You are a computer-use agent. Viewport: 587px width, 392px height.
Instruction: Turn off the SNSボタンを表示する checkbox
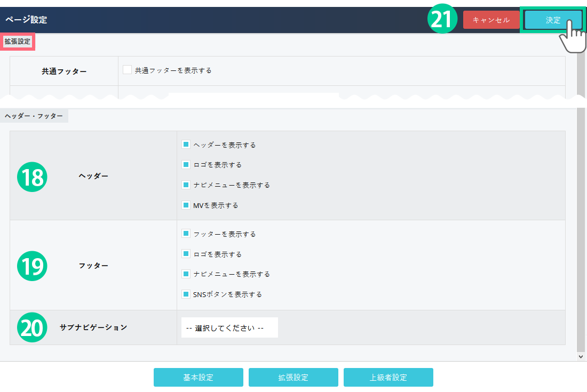coord(186,294)
